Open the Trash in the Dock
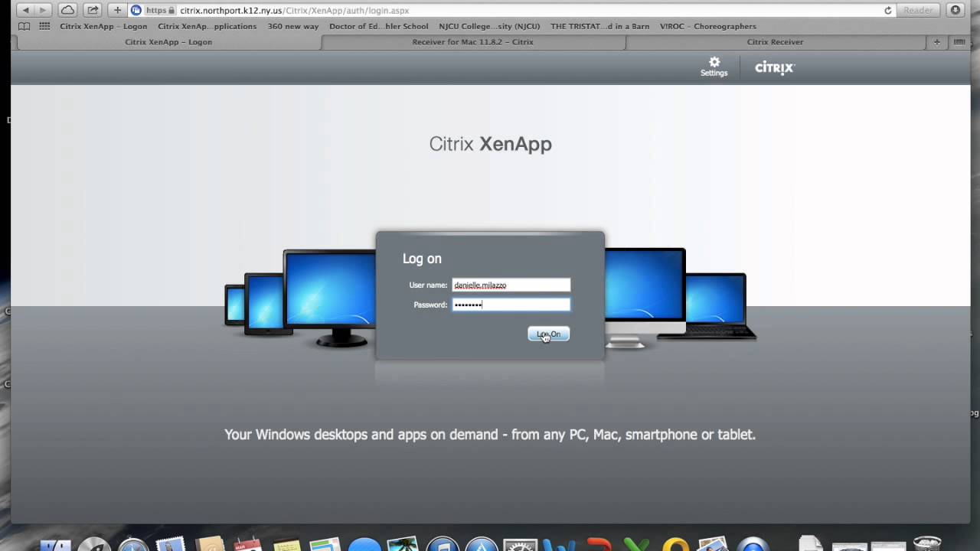This screenshot has width=980, height=551. pos(927,544)
